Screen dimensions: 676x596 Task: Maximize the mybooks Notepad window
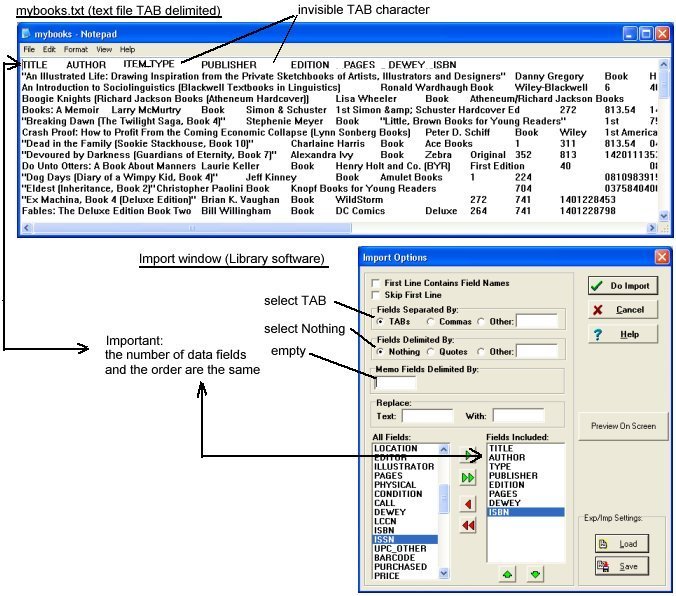pyautogui.click(x=646, y=34)
